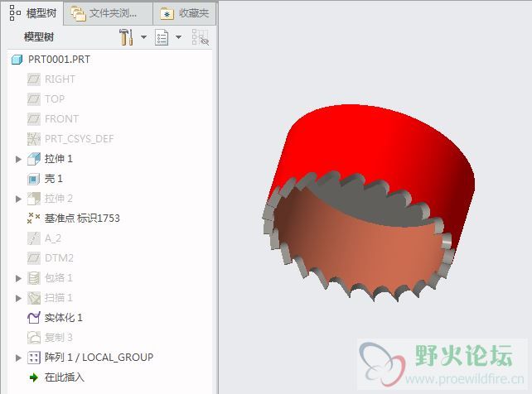
Task: Select the PRT0001.PRT part icon
Action: click(17, 60)
